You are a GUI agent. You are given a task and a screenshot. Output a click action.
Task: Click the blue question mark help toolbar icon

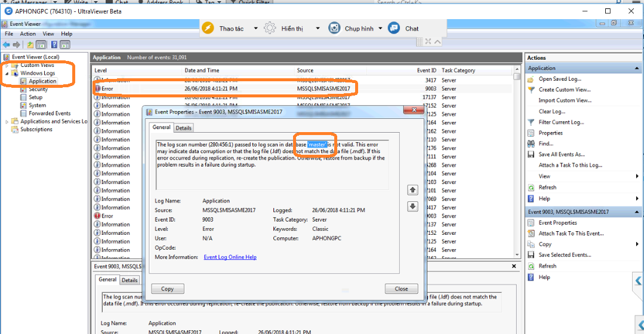tap(54, 44)
